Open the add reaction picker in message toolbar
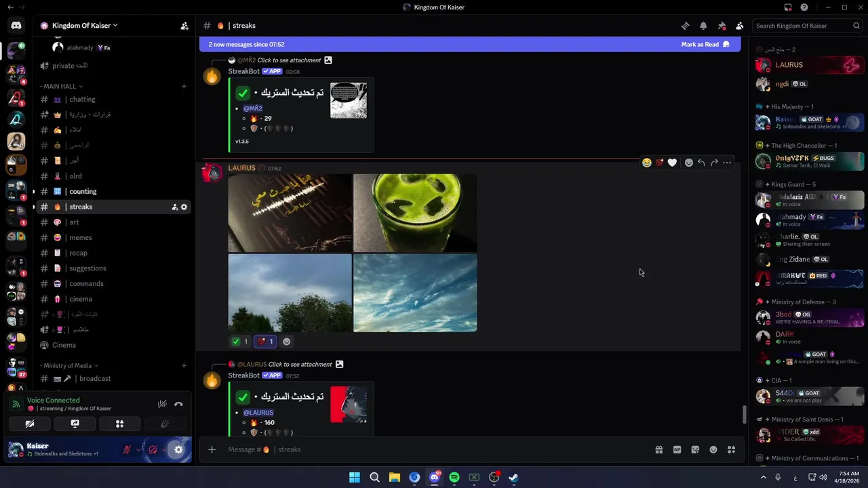This screenshot has height=488, width=868. pos(688,163)
